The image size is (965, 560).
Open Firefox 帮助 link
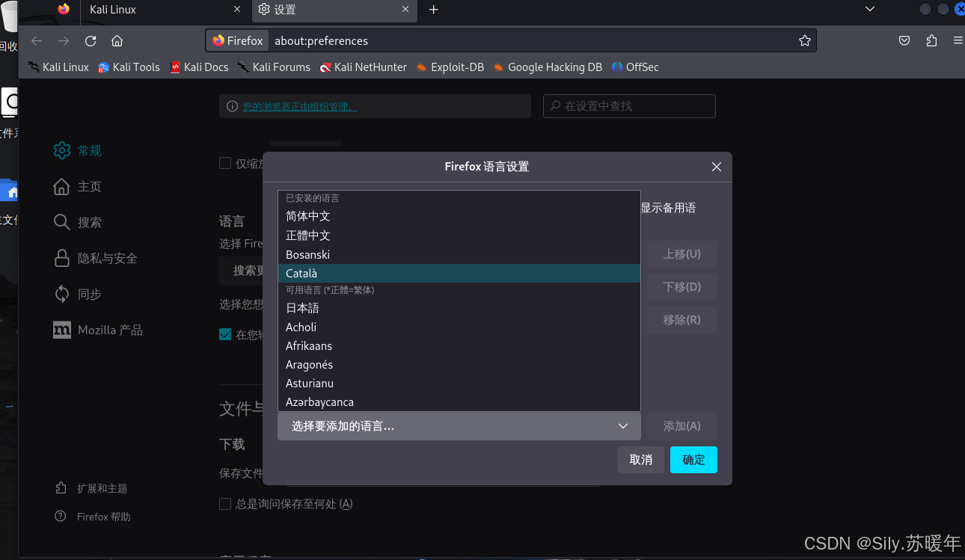tap(93, 517)
